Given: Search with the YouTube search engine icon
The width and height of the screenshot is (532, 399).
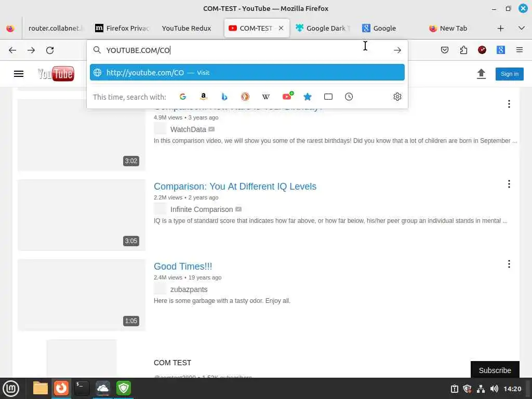Looking at the screenshot, I should click(x=287, y=96).
